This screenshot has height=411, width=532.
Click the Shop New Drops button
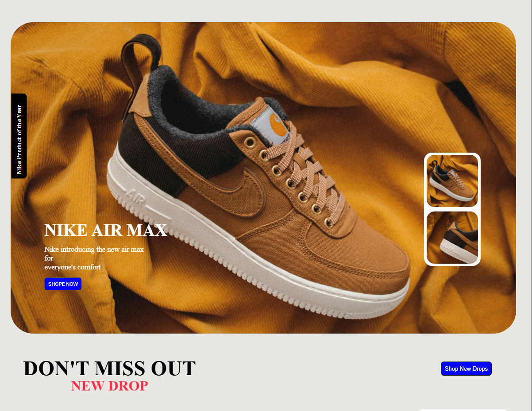click(x=466, y=369)
